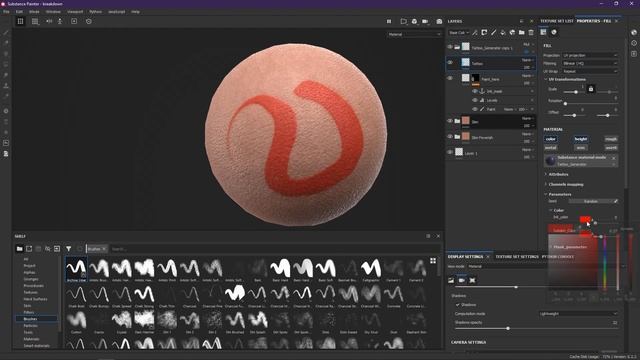Viewport: 640px width, 360px height.
Task: Open the Viewport menu
Action: click(x=75, y=12)
